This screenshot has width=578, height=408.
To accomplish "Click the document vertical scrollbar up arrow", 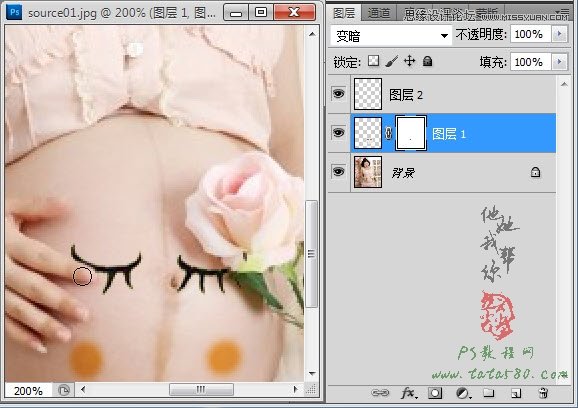I will [312, 34].
